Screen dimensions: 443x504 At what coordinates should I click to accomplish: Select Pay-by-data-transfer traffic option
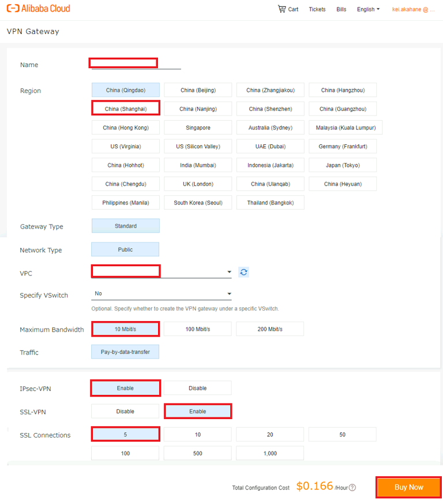pos(125,352)
